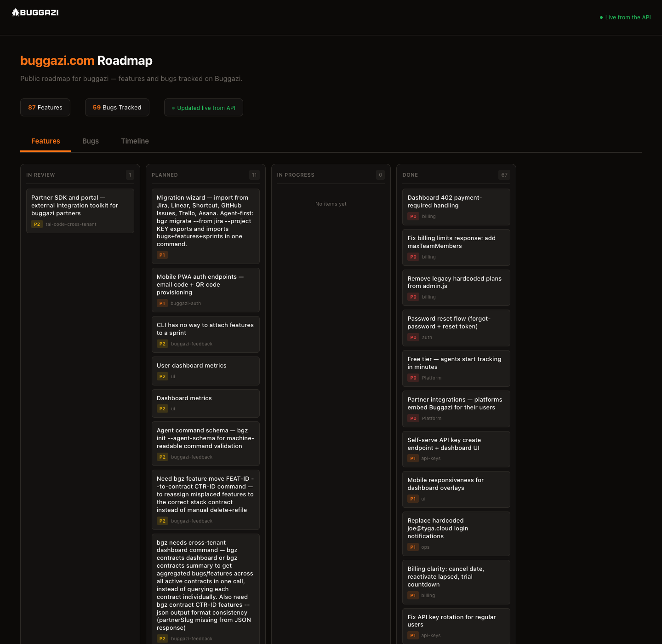Click Platform tag on Free tier card

pos(432,378)
